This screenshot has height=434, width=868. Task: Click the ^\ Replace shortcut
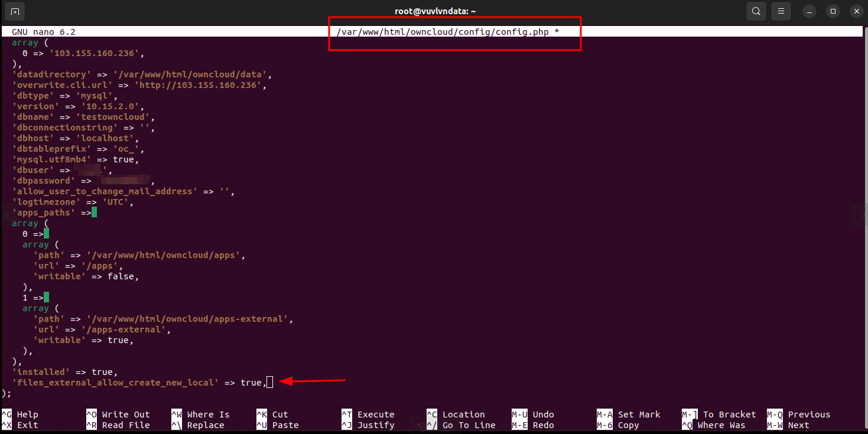pos(198,425)
